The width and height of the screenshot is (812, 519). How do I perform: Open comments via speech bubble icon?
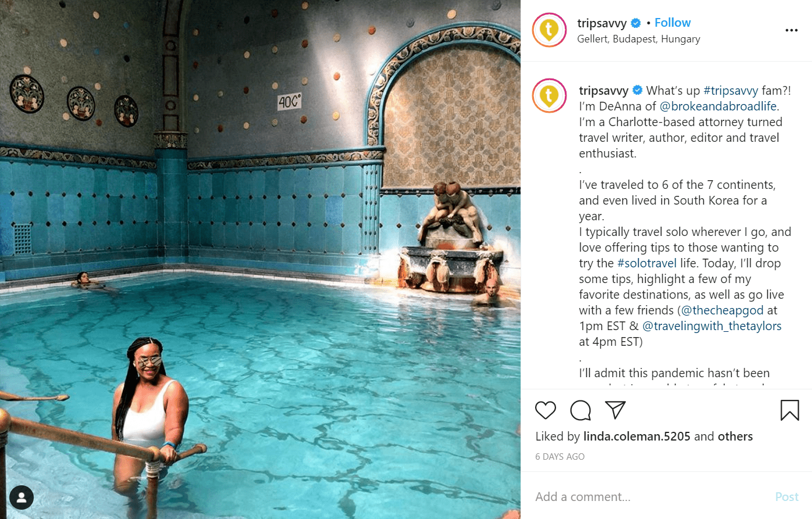click(x=580, y=410)
